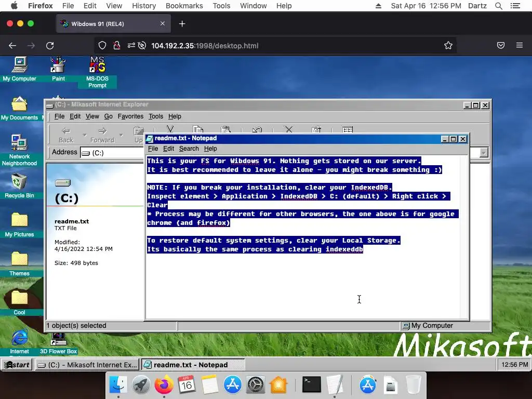Select the Wibdows 91 (REL4) tab

point(113,24)
